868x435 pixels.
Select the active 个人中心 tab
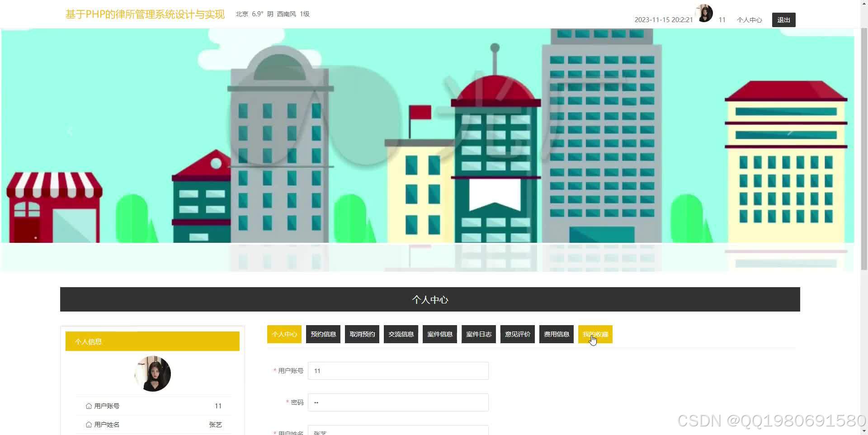click(284, 334)
